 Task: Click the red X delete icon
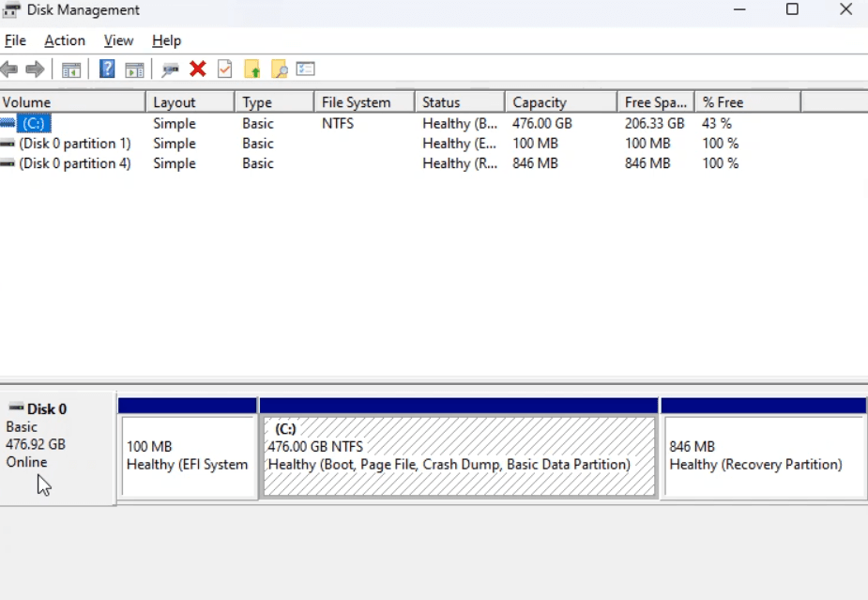click(197, 69)
